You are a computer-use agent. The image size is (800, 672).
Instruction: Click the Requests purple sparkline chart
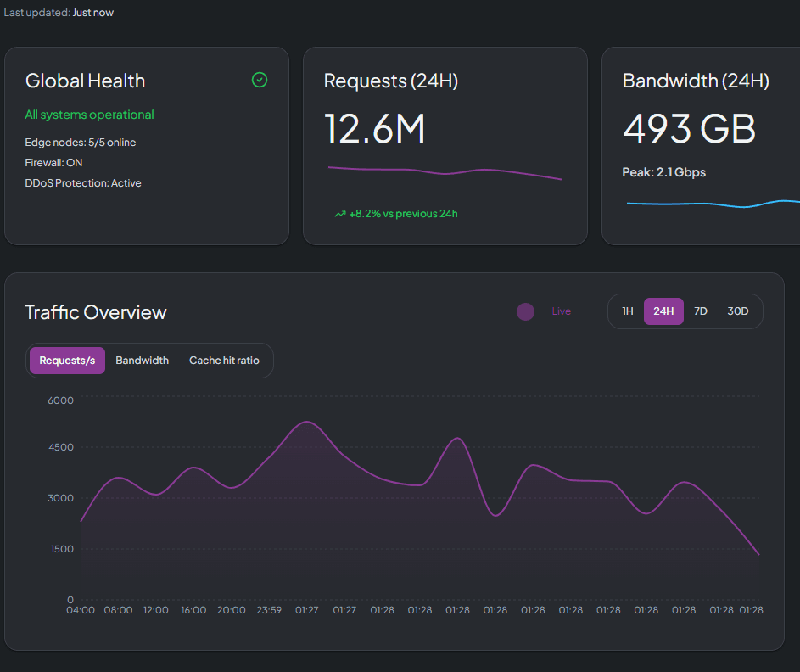point(445,171)
